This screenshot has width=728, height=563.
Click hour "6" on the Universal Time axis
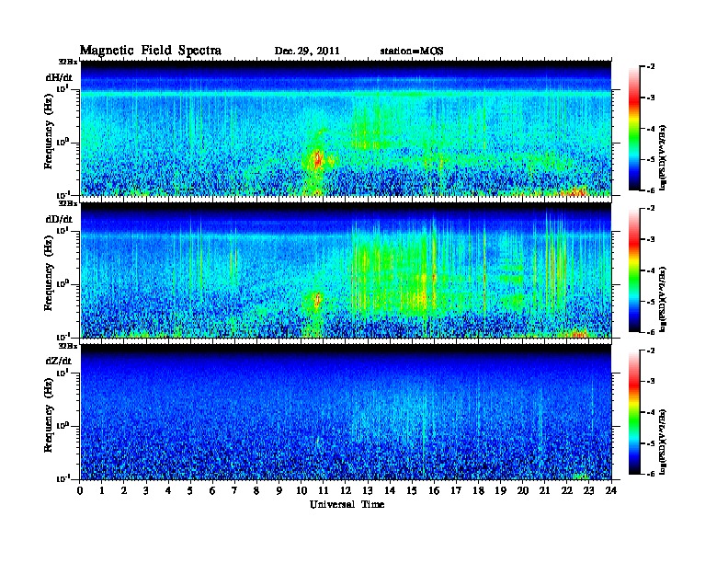click(x=212, y=491)
